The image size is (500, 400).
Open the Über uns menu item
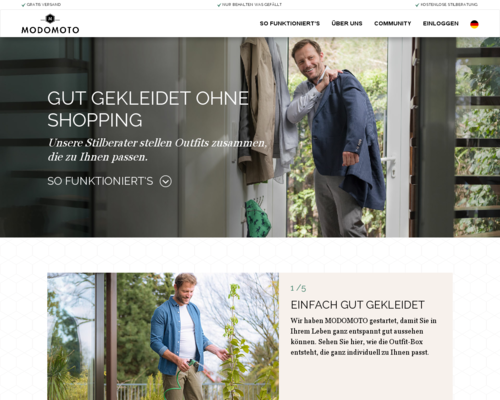[347, 23]
